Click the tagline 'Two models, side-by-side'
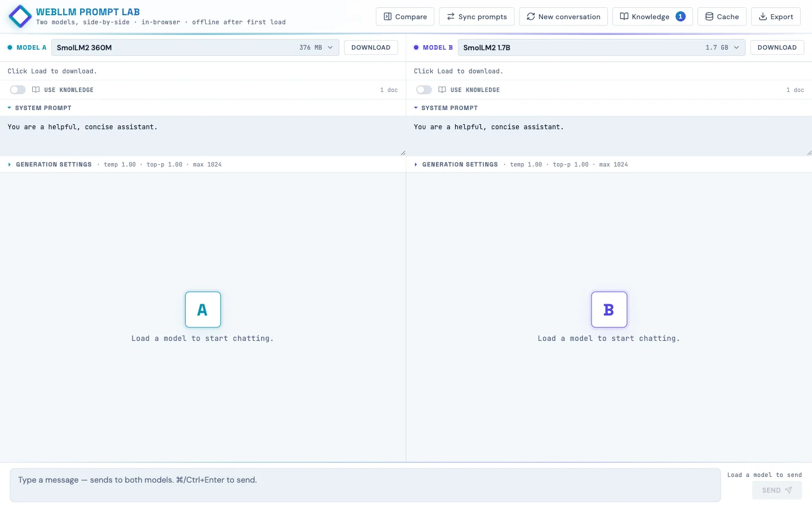This screenshot has width=812, height=508. [83, 22]
